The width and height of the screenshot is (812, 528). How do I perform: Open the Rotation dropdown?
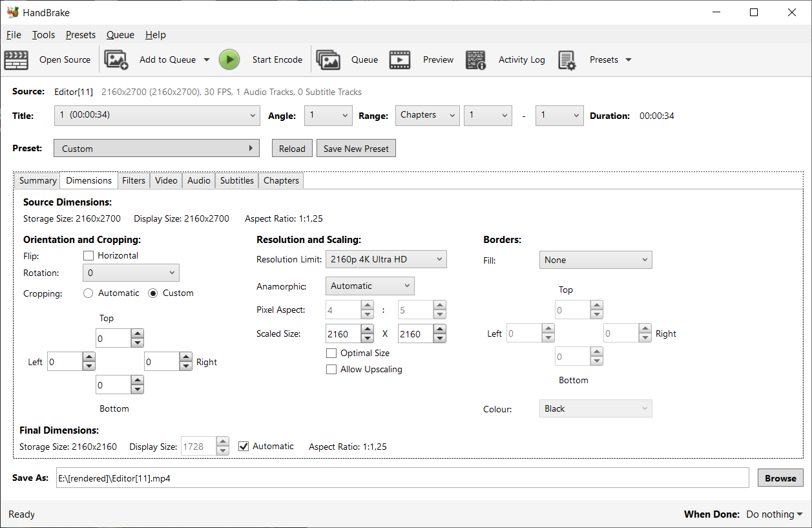click(131, 273)
